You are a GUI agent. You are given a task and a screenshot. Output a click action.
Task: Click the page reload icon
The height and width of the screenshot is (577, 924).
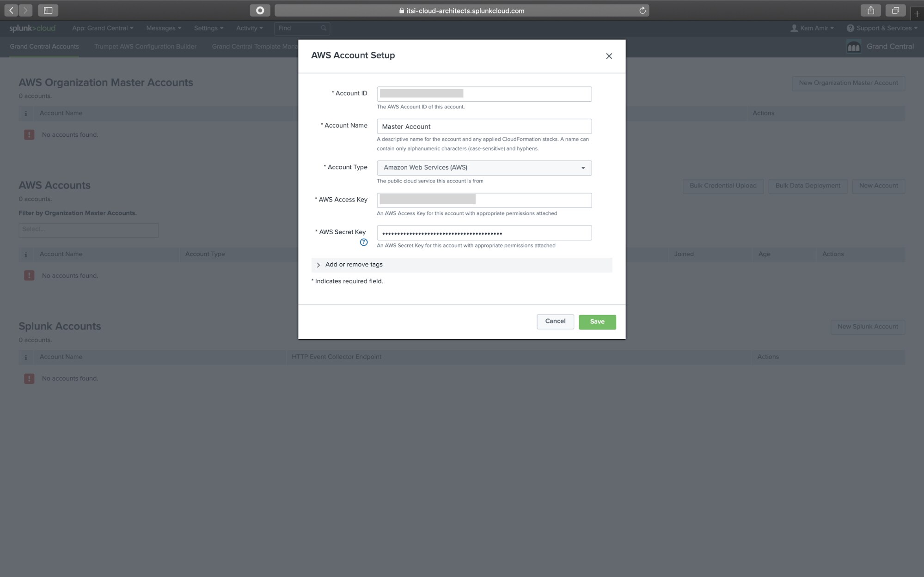642,11
